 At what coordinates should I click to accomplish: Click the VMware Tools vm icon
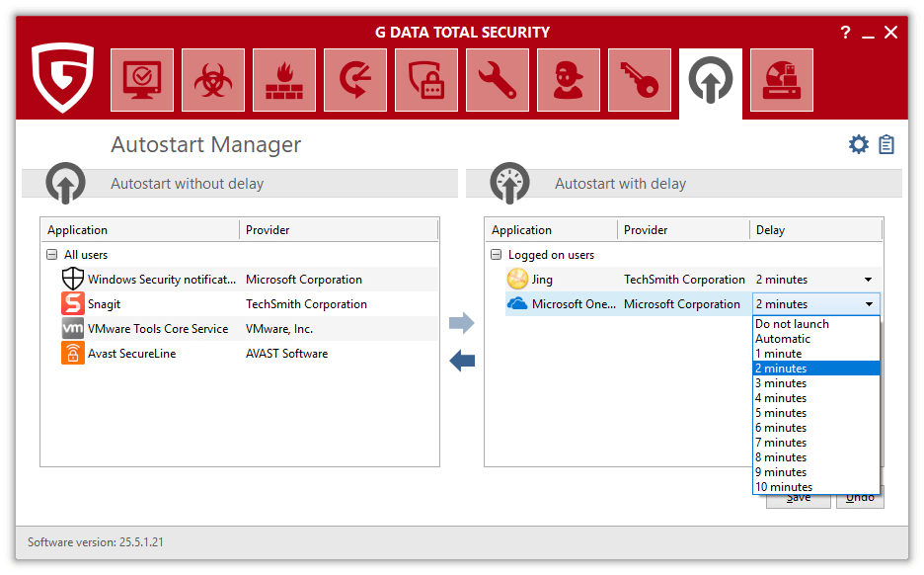[72, 328]
